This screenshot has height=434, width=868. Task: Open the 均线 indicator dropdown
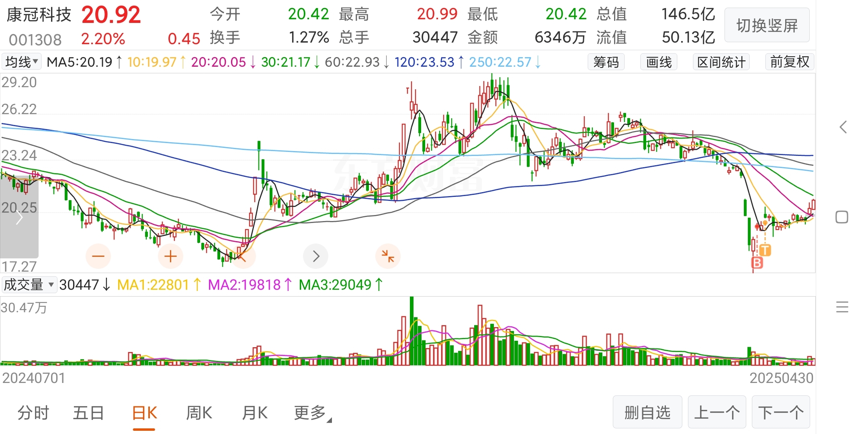pyautogui.click(x=21, y=62)
